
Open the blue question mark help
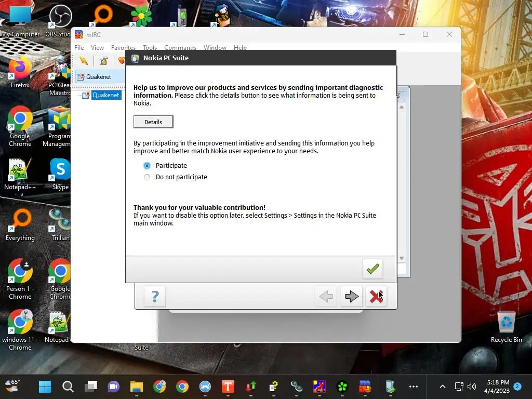[x=155, y=296]
